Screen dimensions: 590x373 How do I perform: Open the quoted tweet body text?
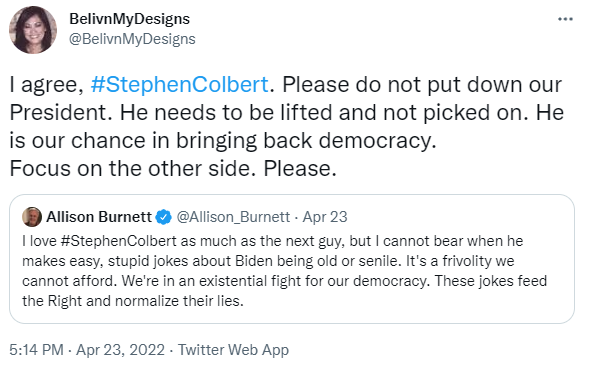284,271
